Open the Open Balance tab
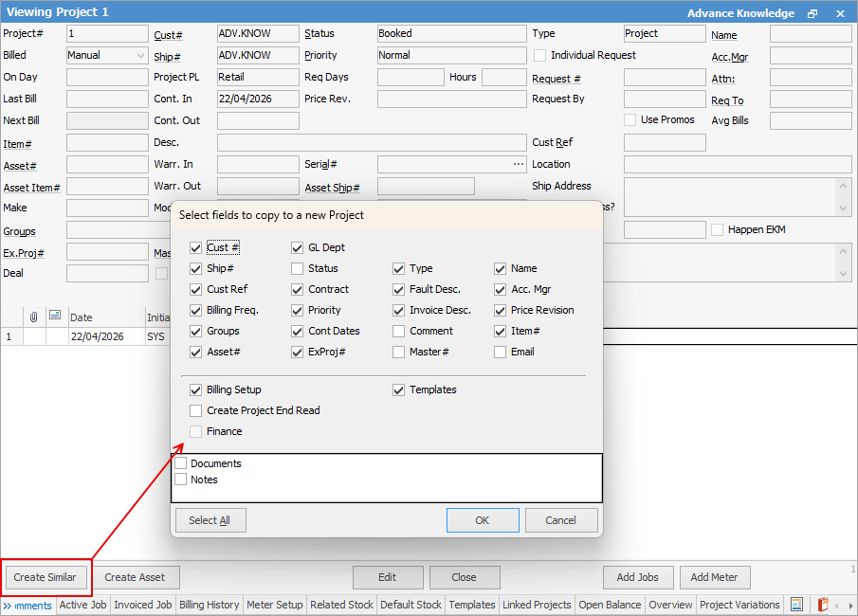The height and width of the screenshot is (616, 858). [610, 605]
